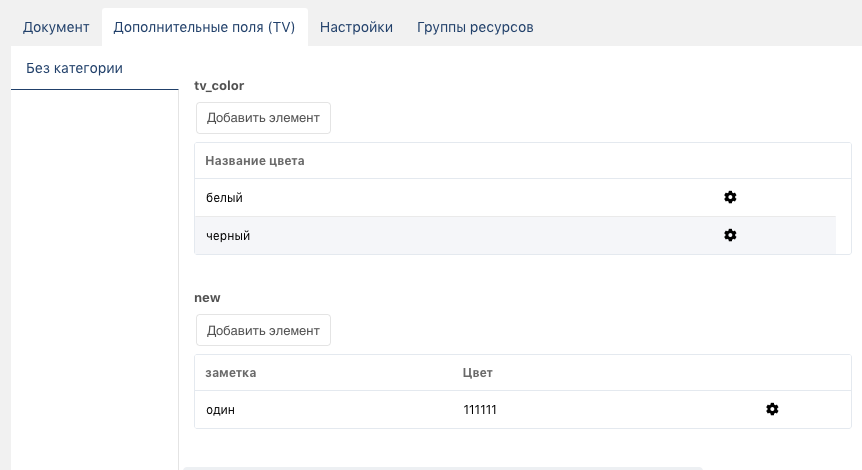Select the Без категории sidebar category

pos(74,69)
